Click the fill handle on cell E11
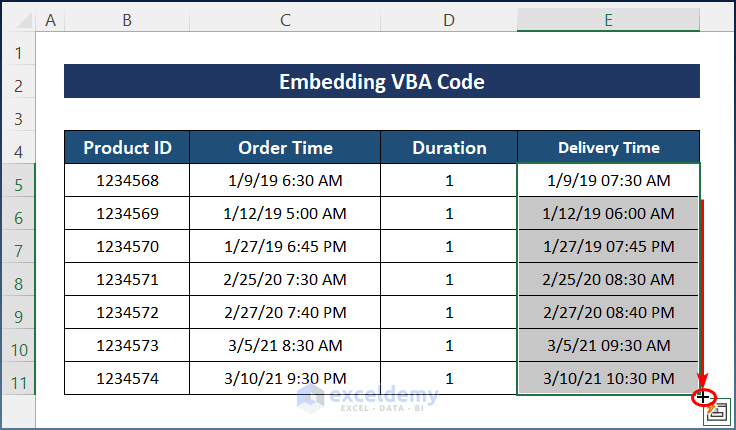 click(702, 396)
